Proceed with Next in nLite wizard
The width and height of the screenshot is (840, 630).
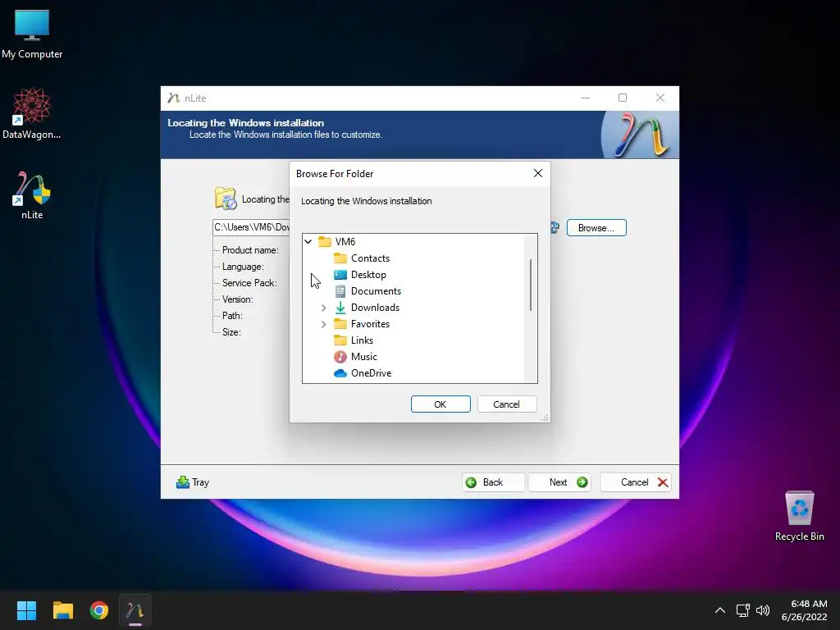[x=559, y=482]
